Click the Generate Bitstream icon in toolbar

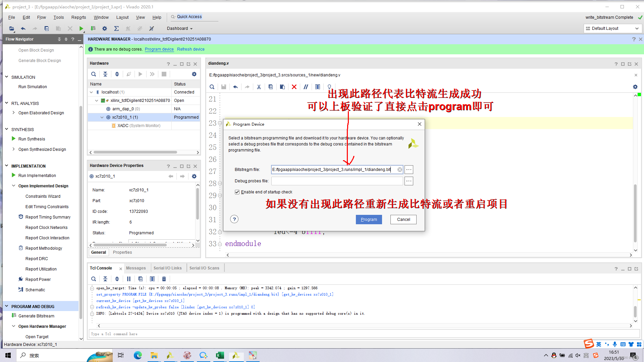[x=93, y=28]
